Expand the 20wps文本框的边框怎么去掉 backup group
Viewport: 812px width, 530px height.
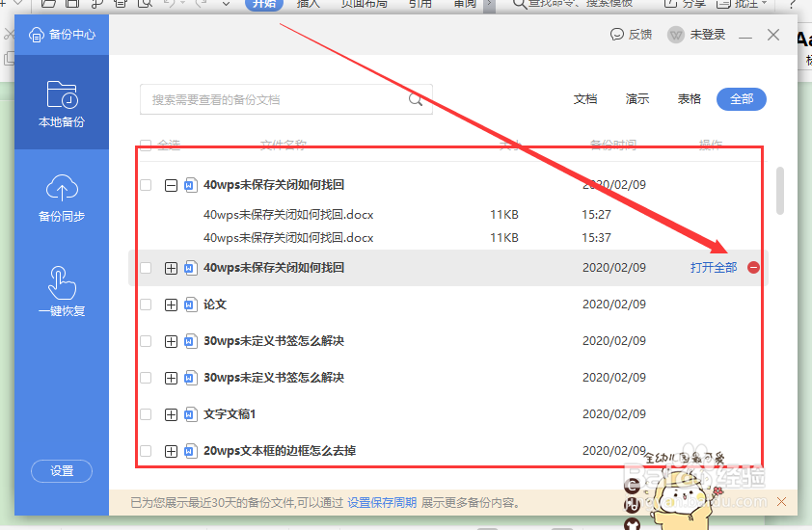(x=171, y=451)
